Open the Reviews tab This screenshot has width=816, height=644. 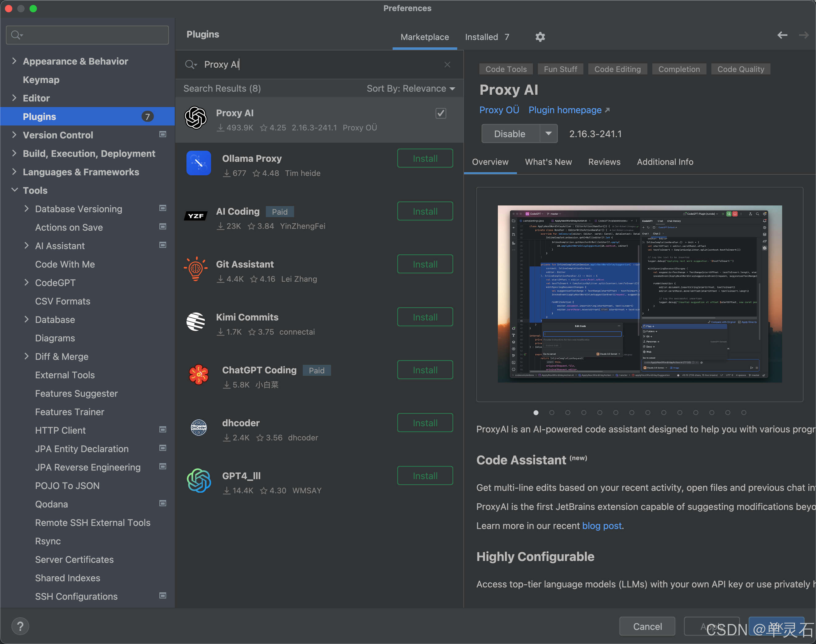pos(604,162)
